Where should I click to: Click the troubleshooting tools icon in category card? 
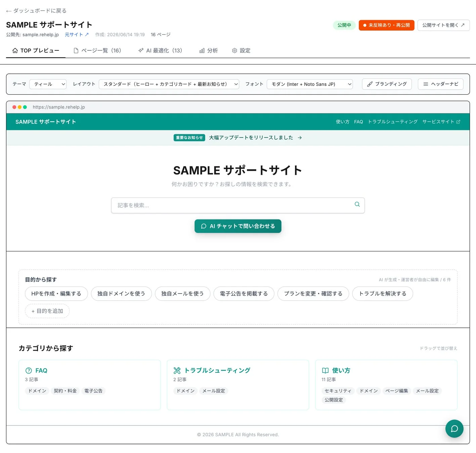tap(177, 370)
